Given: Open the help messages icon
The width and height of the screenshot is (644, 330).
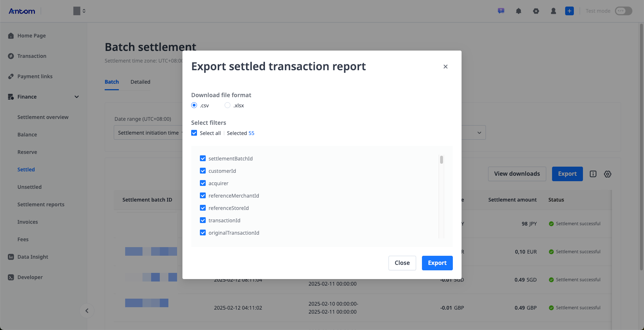Looking at the screenshot, I should coord(501,11).
